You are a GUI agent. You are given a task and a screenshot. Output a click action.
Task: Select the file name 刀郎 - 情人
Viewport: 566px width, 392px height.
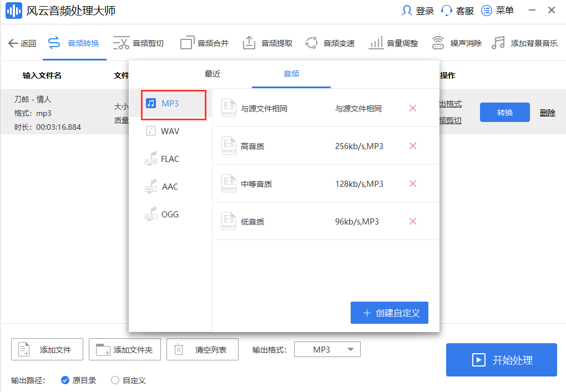point(33,99)
